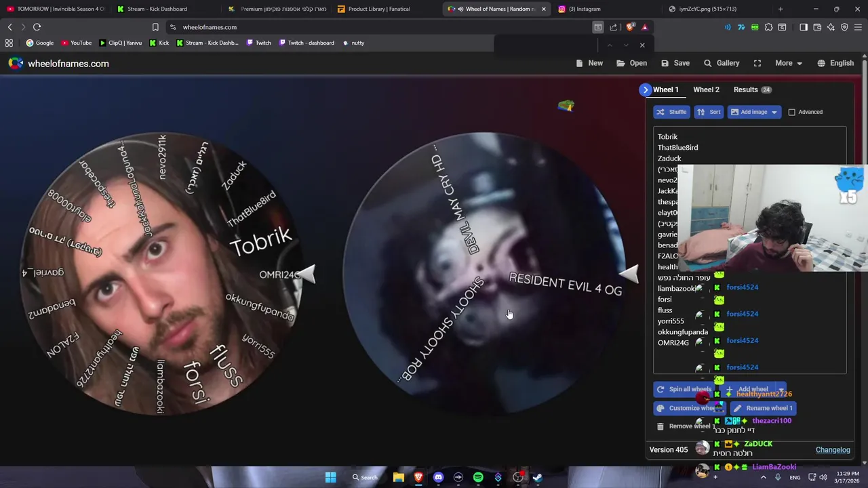Open the nutty bookmark
Screen dimensions: 868x488
click(x=353, y=43)
